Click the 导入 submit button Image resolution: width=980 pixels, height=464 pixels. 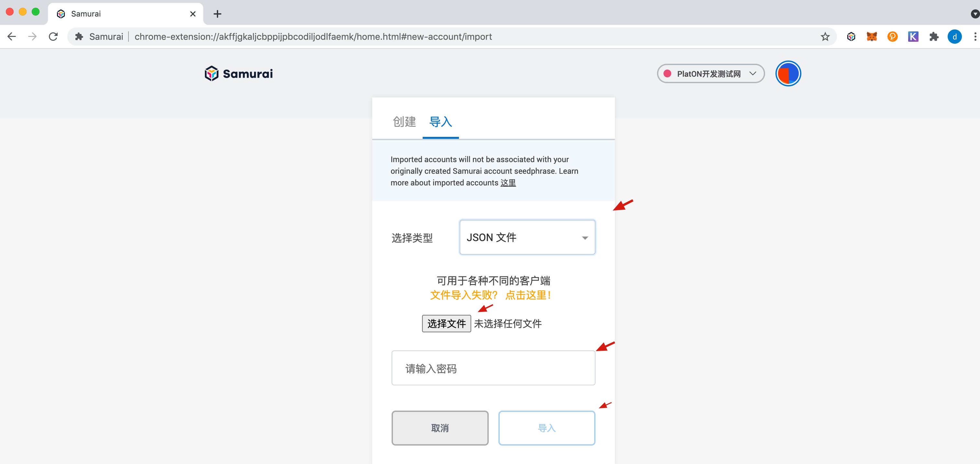[547, 428]
